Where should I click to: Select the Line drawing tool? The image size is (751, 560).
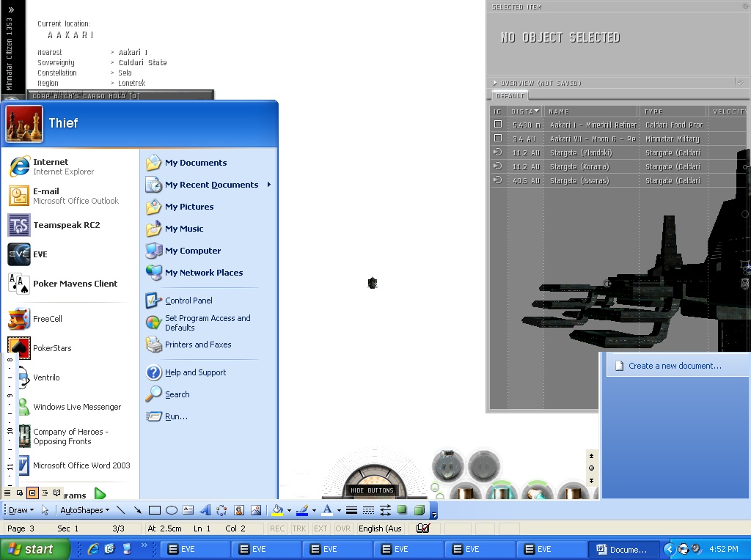click(x=121, y=510)
